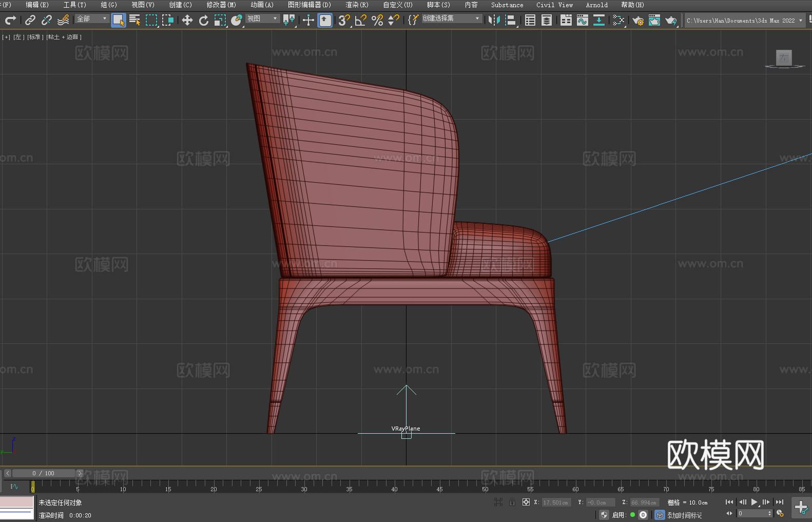Activate the Select Object tool
812x522 pixels.
tap(119, 20)
